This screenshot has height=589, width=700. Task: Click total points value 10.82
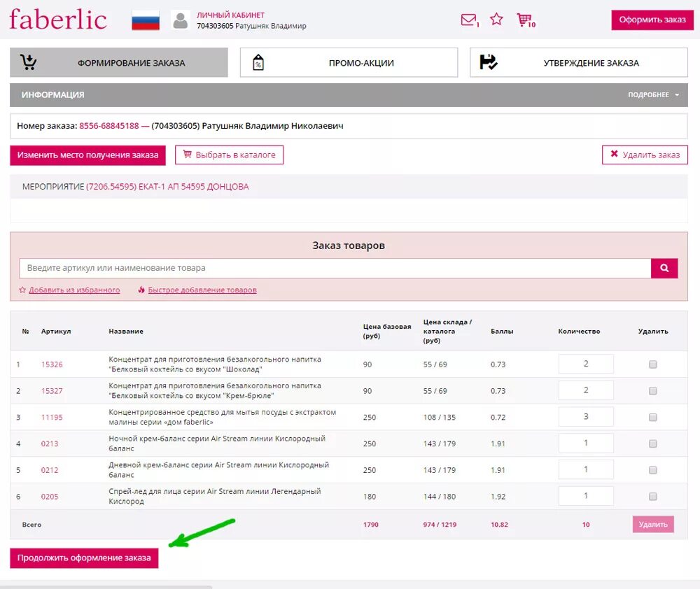tap(499, 525)
